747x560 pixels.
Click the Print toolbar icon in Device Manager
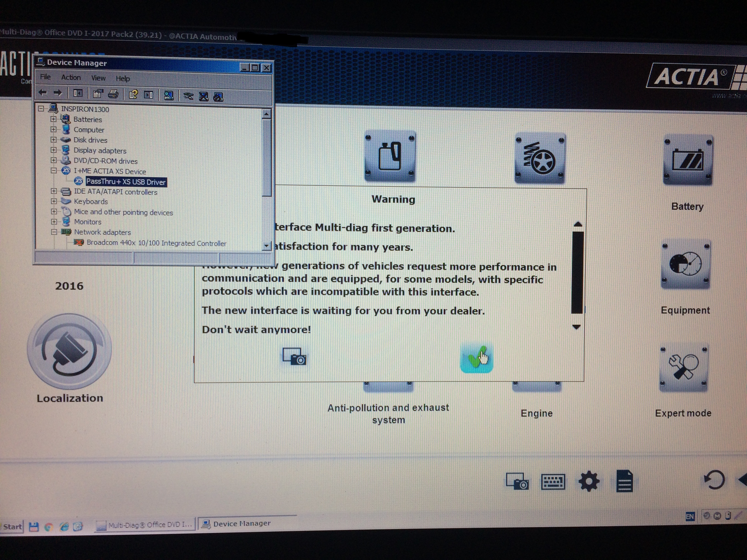point(113,94)
